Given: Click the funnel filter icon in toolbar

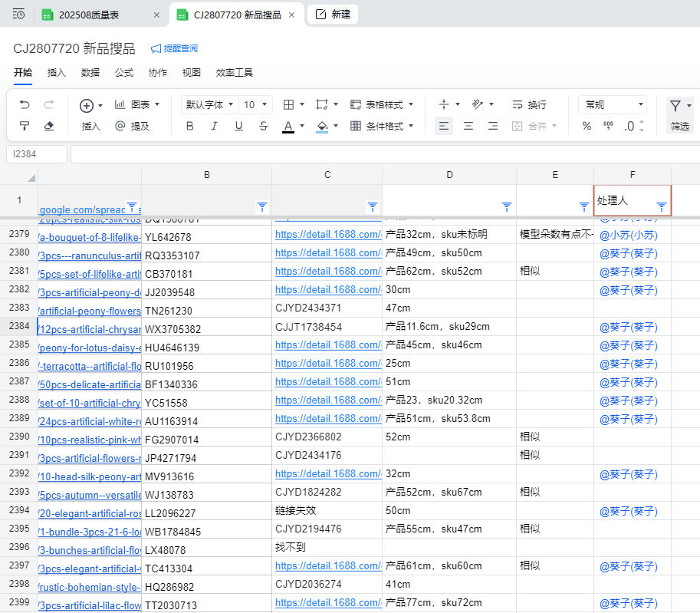Looking at the screenshot, I should pyautogui.click(x=675, y=106).
